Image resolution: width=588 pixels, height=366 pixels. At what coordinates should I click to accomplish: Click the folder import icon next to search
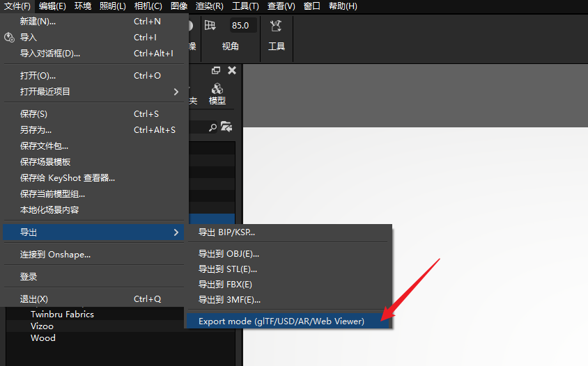point(226,127)
